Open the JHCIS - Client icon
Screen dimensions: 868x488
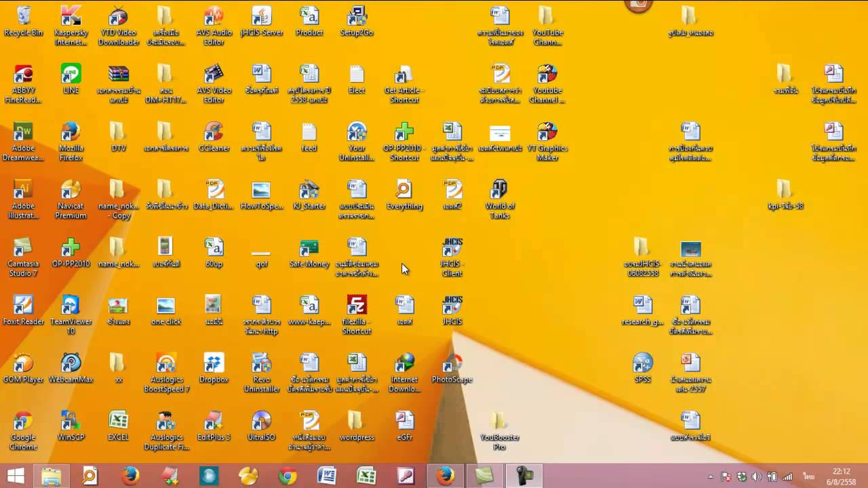[452, 258]
